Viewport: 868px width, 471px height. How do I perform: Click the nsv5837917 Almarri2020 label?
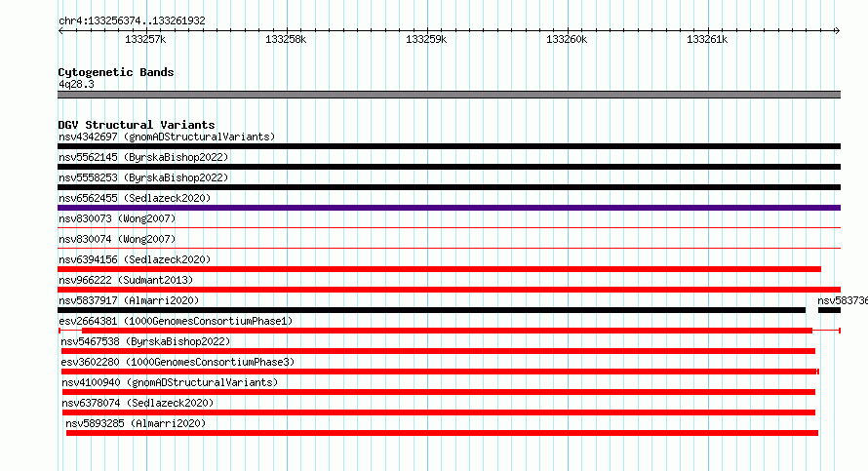click(x=129, y=300)
